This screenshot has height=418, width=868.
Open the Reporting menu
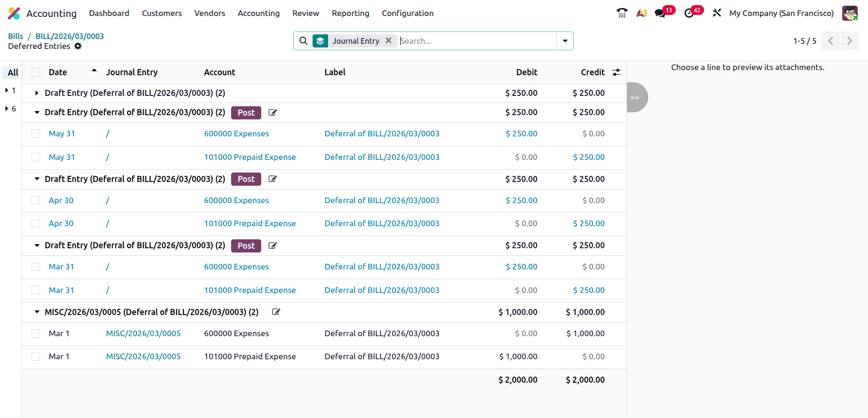point(351,13)
